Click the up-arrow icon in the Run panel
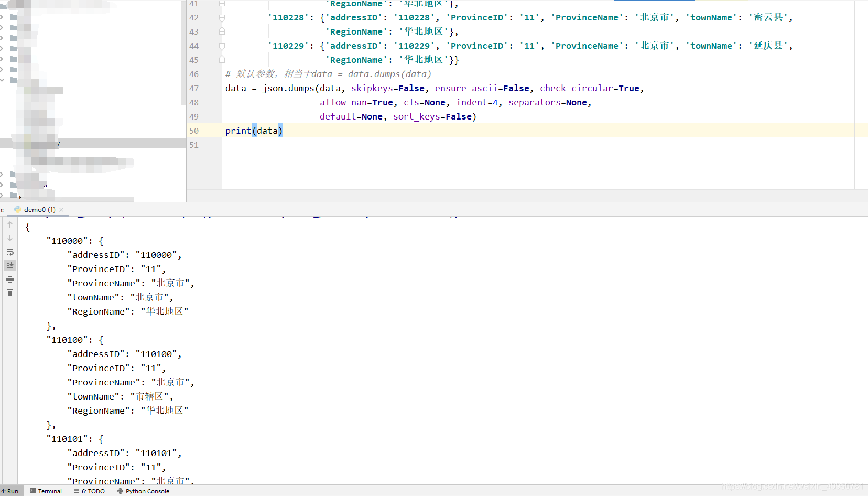The width and height of the screenshot is (868, 496). coord(10,224)
